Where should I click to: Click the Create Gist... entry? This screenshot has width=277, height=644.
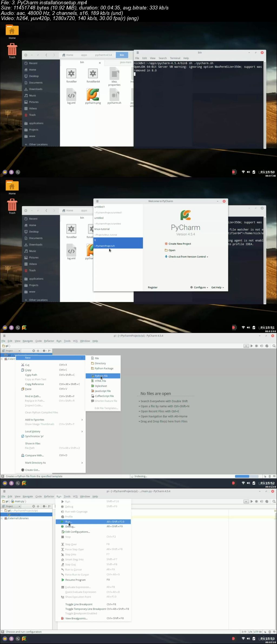(51, 470)
